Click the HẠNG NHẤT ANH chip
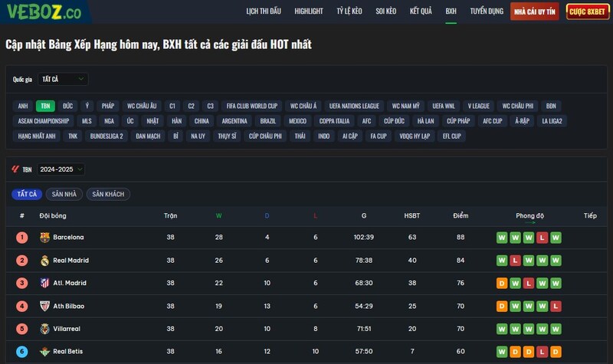Image resolution: width=613 pixels, height=364 pixels. point(37,136)
